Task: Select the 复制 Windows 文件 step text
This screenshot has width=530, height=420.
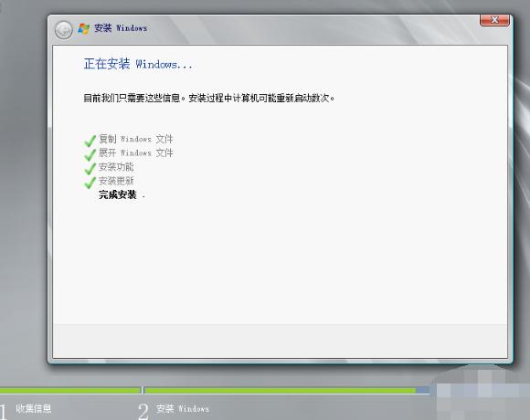Action: (x=136, y=139)
